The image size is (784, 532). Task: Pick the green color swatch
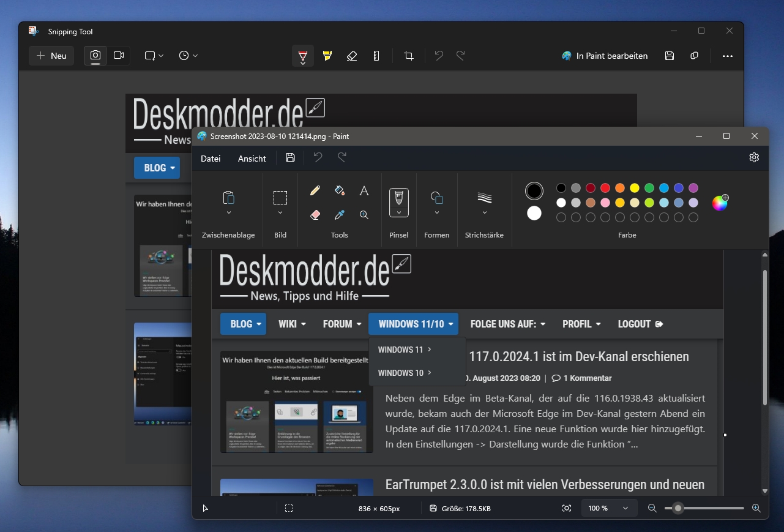[x=649, y=188]
